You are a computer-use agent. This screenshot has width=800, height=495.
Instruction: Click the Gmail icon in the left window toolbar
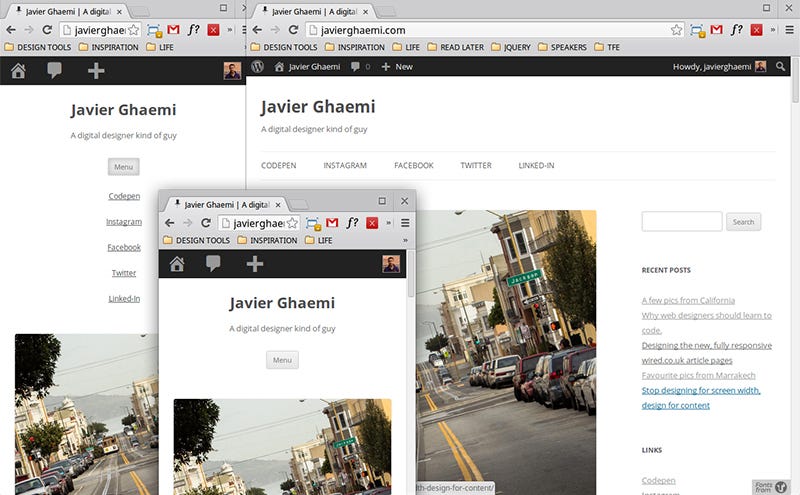[173, 30]
